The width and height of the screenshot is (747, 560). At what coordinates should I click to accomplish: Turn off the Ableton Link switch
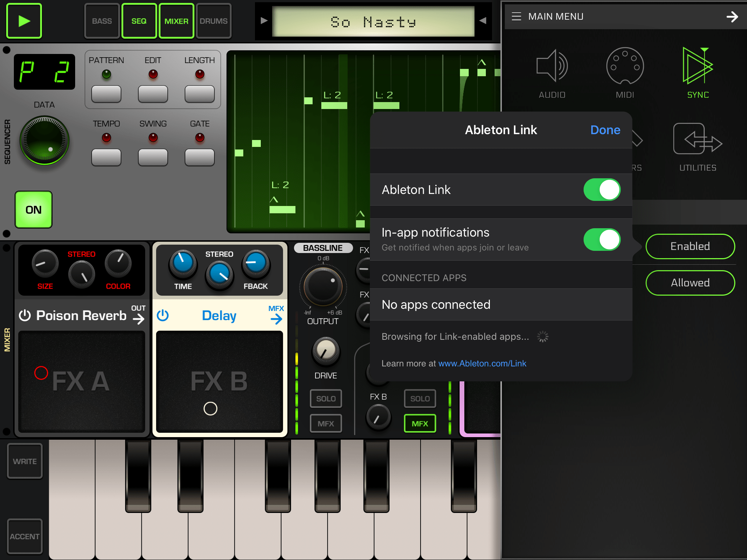tap(601, 190)
